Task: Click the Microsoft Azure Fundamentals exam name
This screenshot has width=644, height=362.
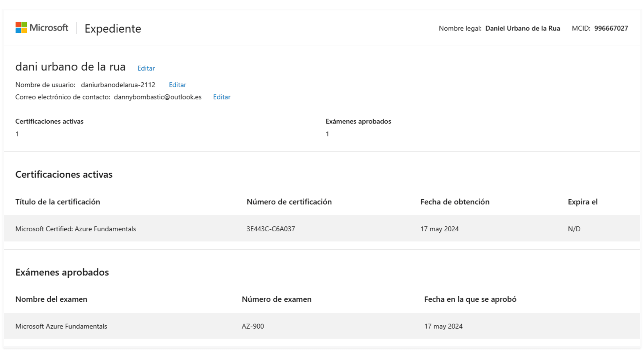Action: pyautogui.click(x=61, y=326)
